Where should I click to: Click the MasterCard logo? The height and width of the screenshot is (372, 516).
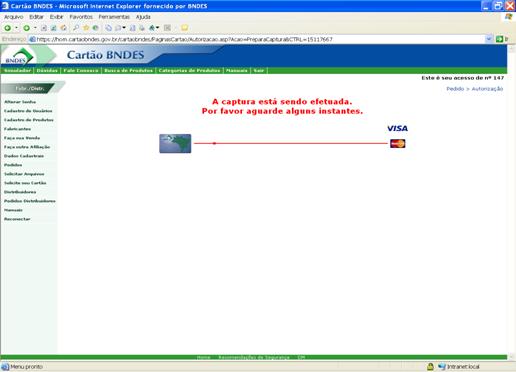pos(398,144)
